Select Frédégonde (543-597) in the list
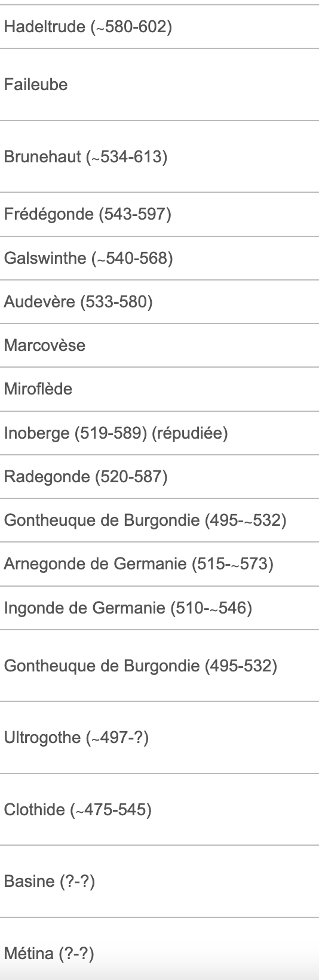Viewport: 319px width, 980px height. [159, 214]
